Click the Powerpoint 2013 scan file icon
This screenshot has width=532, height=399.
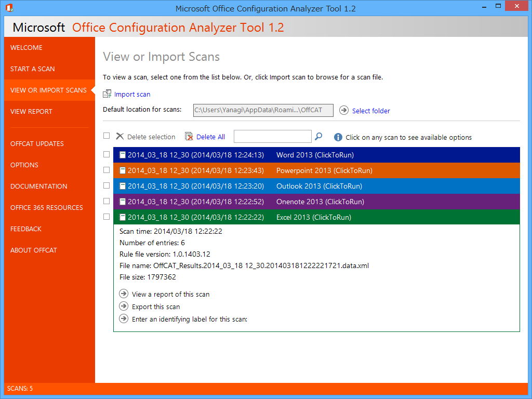123,170
